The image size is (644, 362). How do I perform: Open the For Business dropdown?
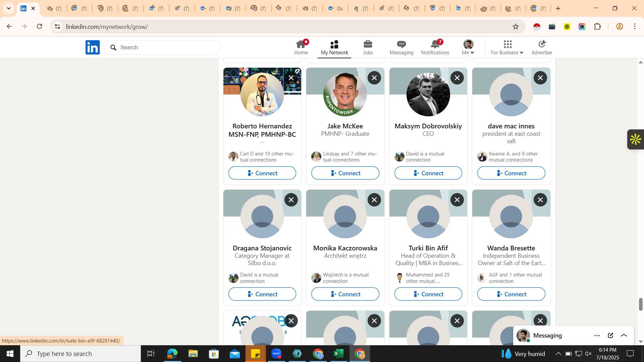click(x=507, y=47)
